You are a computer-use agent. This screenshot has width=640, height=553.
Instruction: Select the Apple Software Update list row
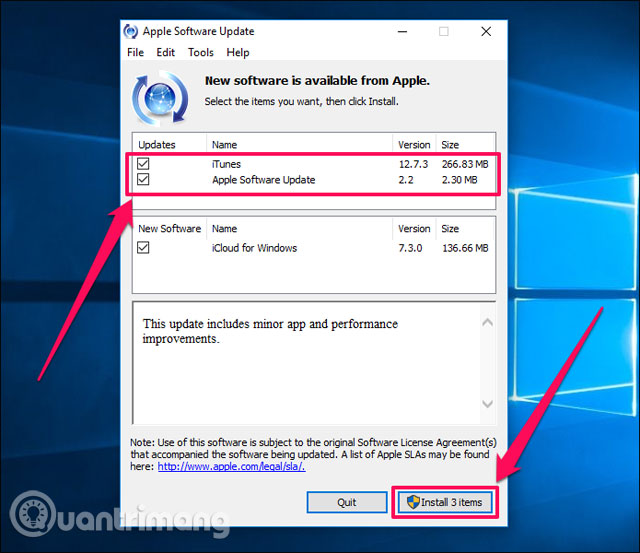(313, 180)
